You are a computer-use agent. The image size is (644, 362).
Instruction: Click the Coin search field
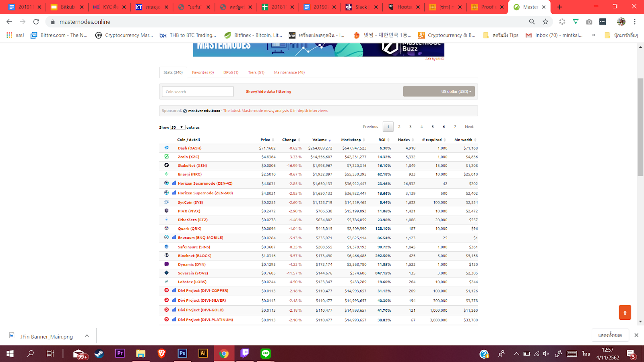[198, 92]
